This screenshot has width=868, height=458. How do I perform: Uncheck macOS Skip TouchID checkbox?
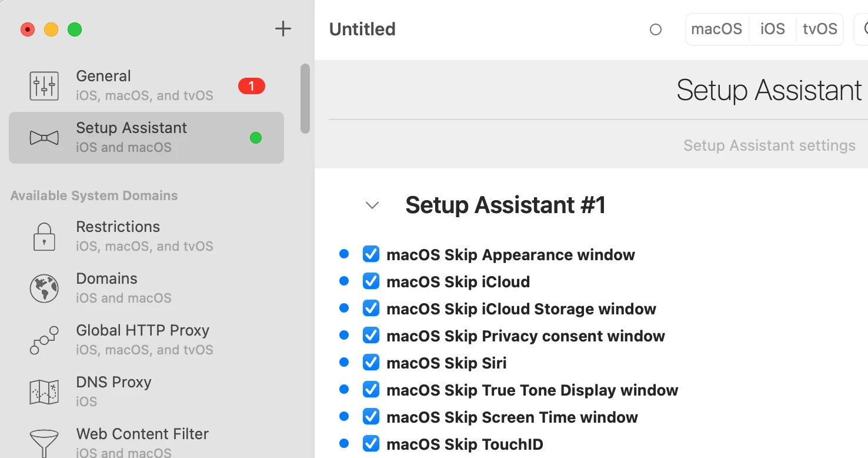(x=371, y=443)
